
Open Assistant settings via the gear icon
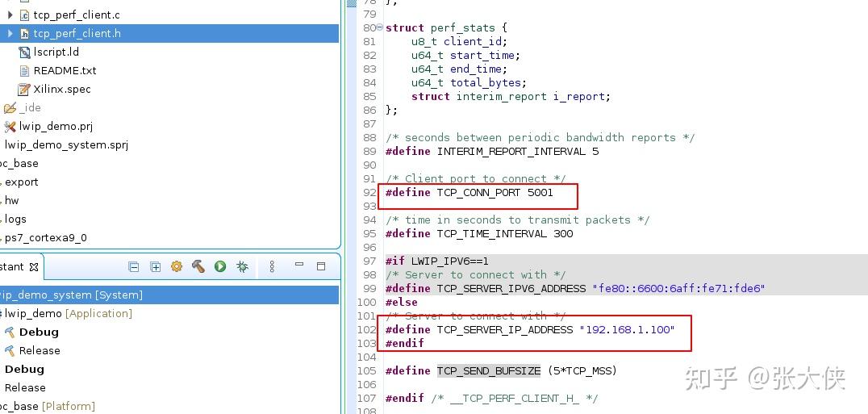[x=177, y=267]
